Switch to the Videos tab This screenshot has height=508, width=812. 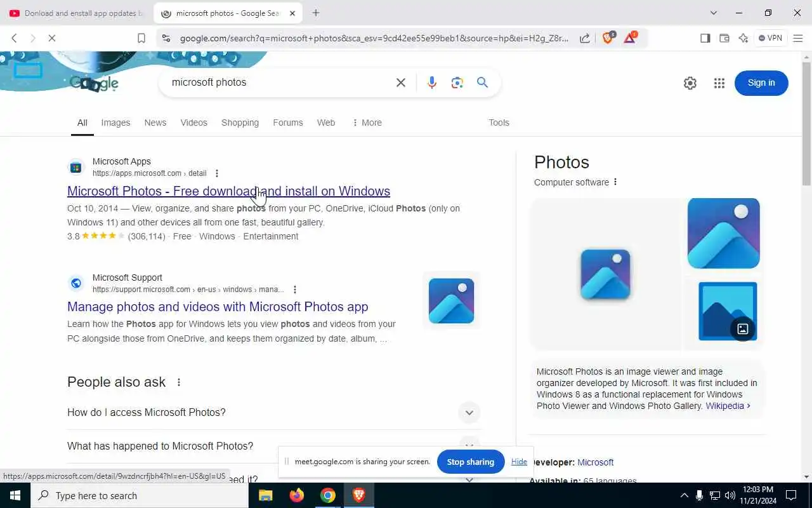(x=193, y=123)
